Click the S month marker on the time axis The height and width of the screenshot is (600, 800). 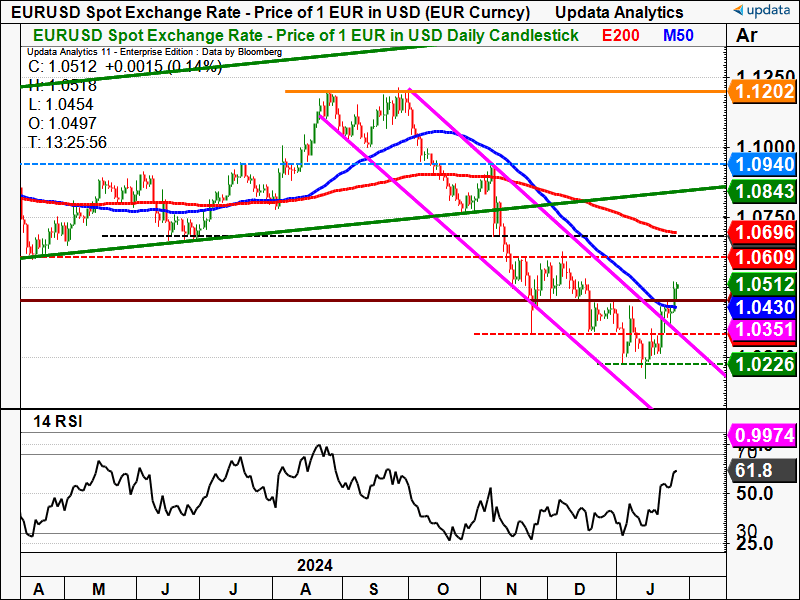[x=374, y=589]
